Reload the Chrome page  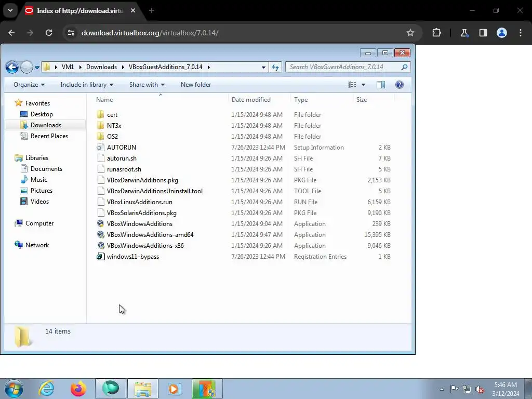(49, 33)
